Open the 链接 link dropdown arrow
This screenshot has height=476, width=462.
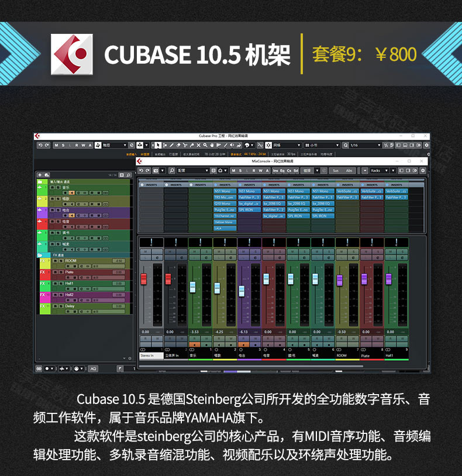(317, 171)
